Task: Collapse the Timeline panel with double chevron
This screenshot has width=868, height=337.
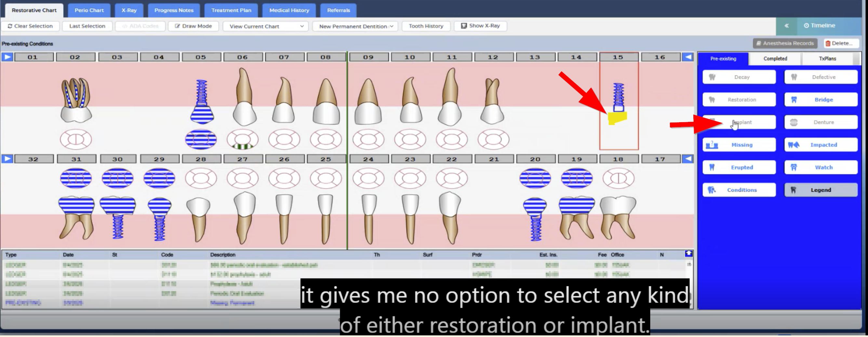Action: tap(786, 26)
